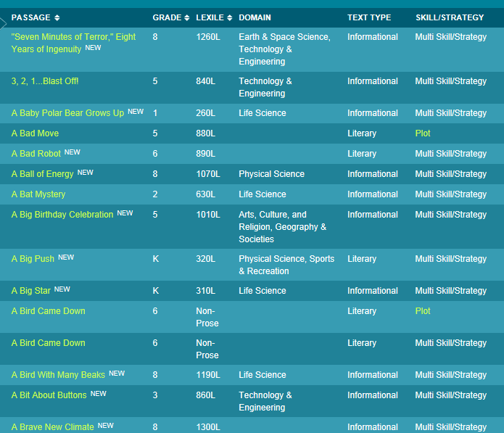Click Multi Skill/Strategy in A Bad Robot row
The height and width of the screenshot is (433, 504).
pyautogui.click(x=451, y=154)
